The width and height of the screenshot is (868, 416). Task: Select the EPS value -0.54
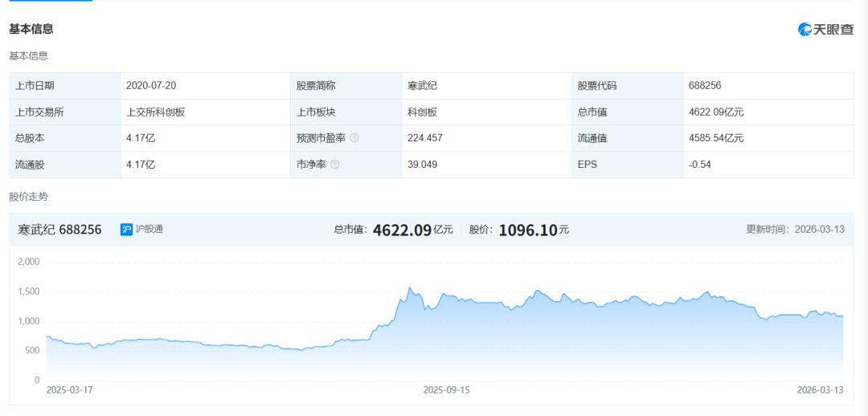700,165
